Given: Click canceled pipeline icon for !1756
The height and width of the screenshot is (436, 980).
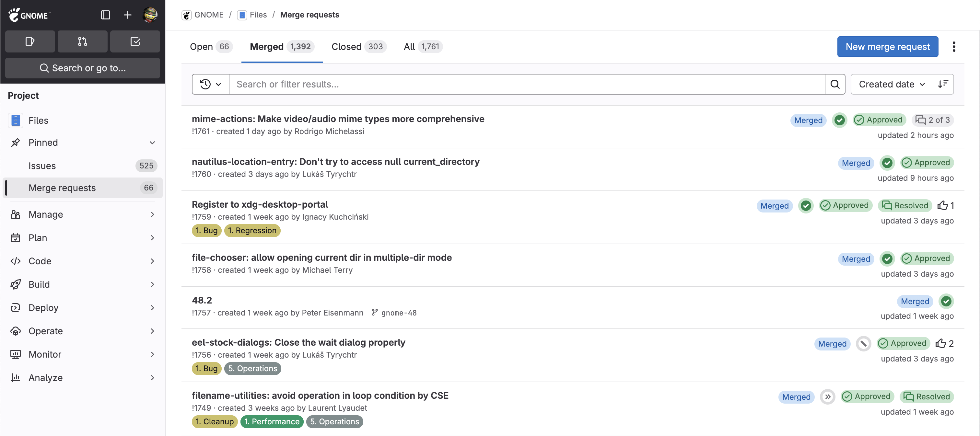Looking at the screenshot, I should coord(863,344).
